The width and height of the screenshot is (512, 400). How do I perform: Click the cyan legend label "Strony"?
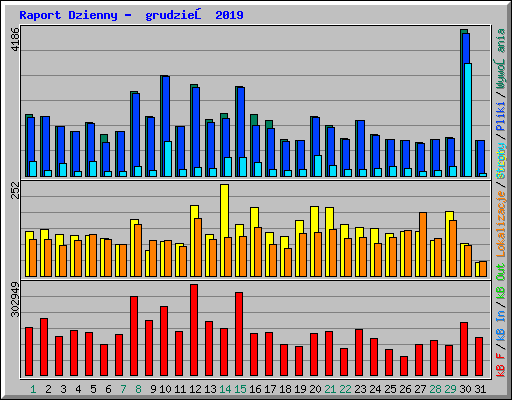[x=501, y=161]
